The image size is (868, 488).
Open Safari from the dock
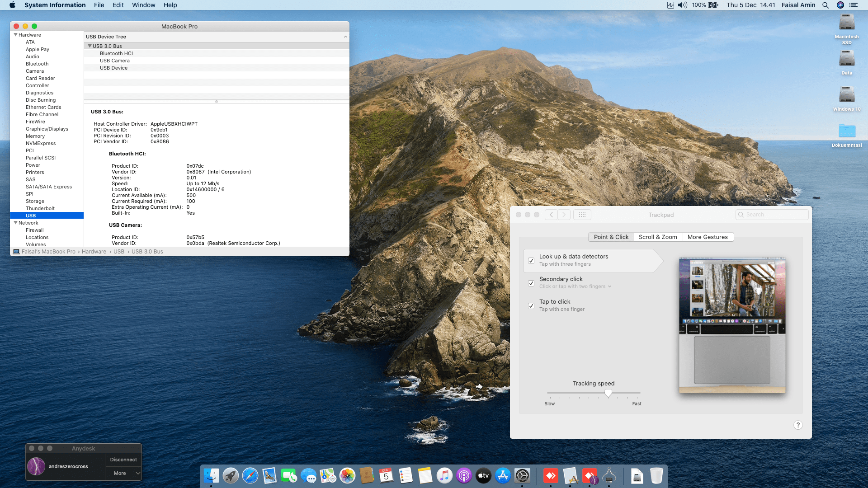click(250, 475)
